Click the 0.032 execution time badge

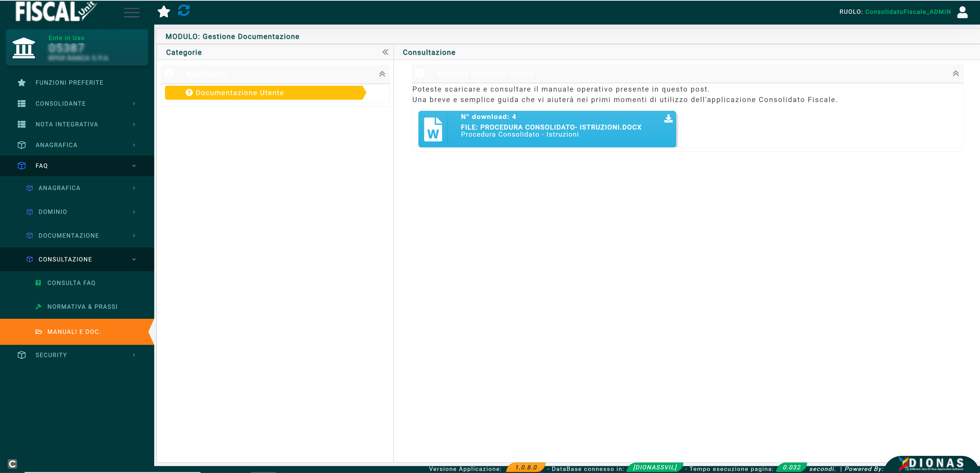pos(791,467)
